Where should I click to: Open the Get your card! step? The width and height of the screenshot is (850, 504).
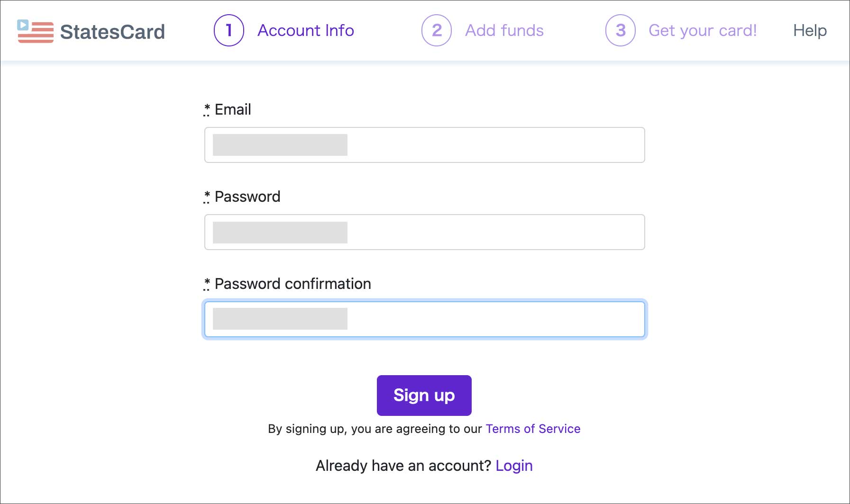[703, 30]
